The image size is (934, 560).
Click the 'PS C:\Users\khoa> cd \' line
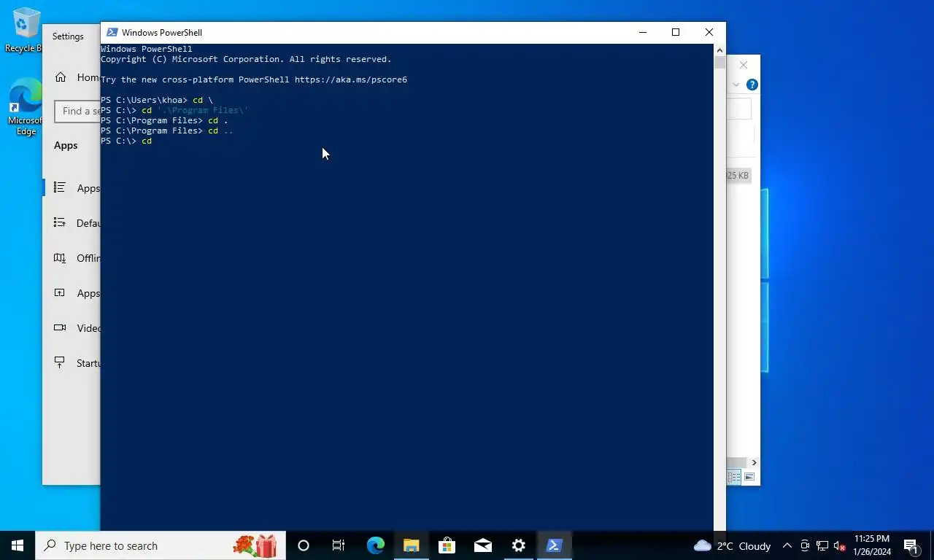[x=157, y=100]
